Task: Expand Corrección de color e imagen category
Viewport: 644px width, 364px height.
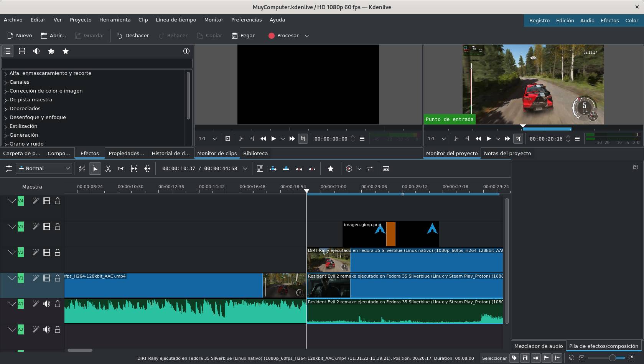Action: pyautogui.click(x=6, y=91)
